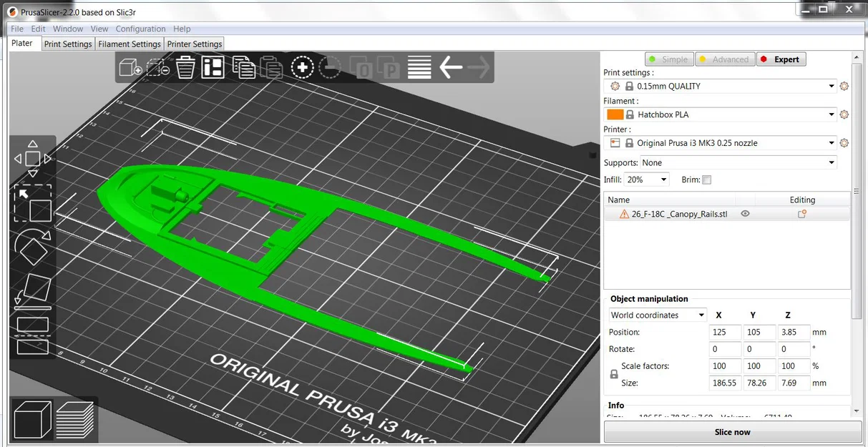
Task: Switch to Simple mode
Action: tap(668, 59)
